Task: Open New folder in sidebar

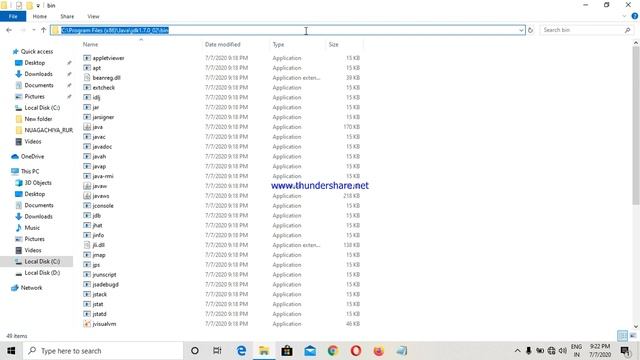Action: tap(38, 119)
